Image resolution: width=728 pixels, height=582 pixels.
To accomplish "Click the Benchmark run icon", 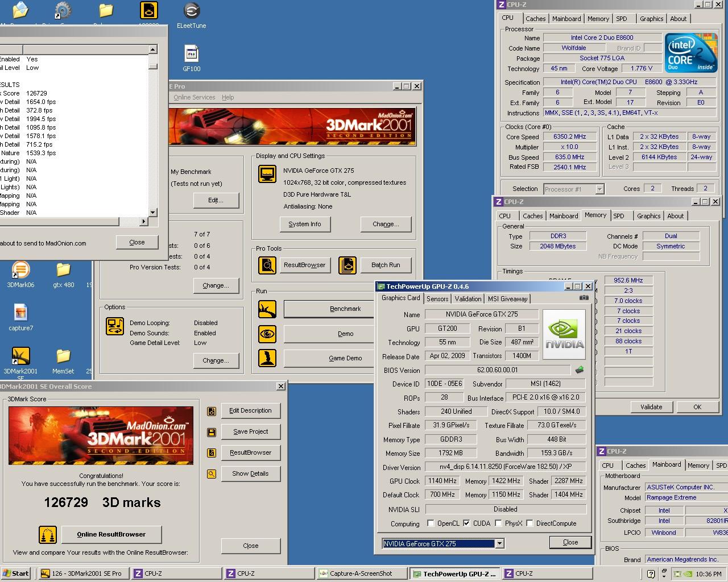I will pos(267,309).
